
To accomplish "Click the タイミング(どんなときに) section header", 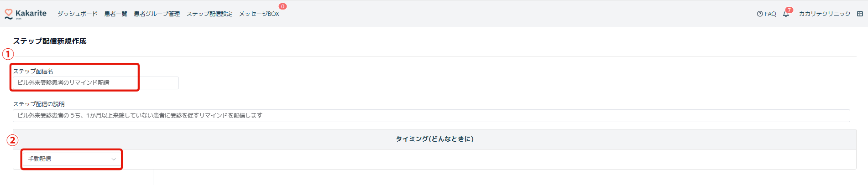I will [434, 139].
